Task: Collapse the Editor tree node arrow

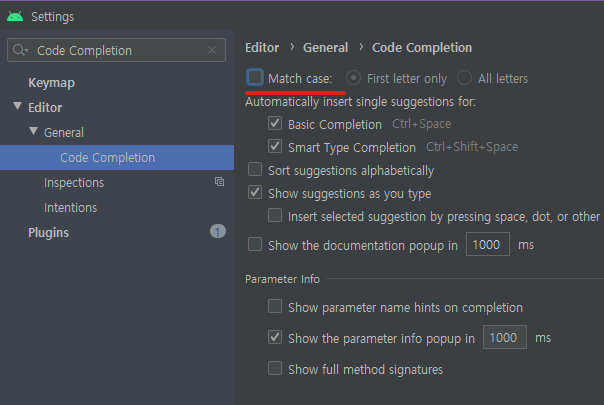Action: (x=17, y=106)
